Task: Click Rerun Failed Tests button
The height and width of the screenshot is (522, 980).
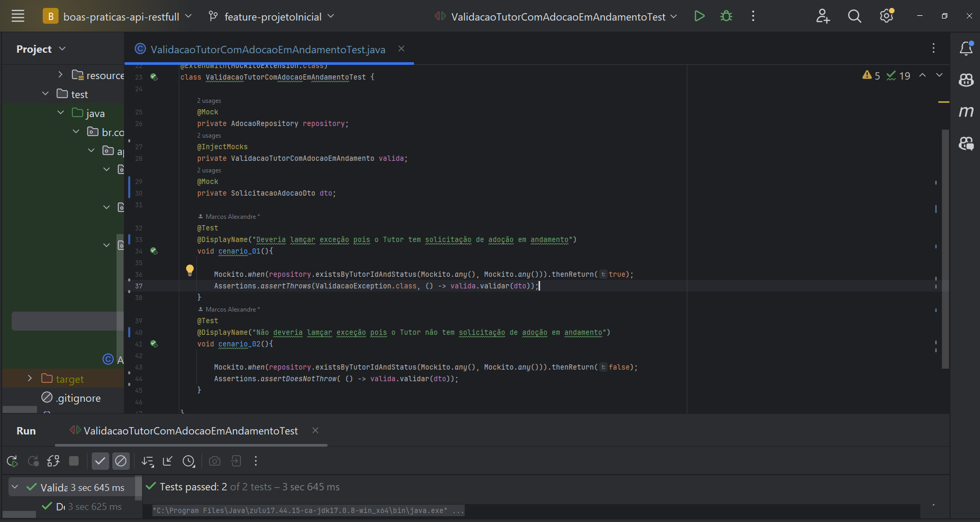Action: pyautogui.click(x=33, y=461)
